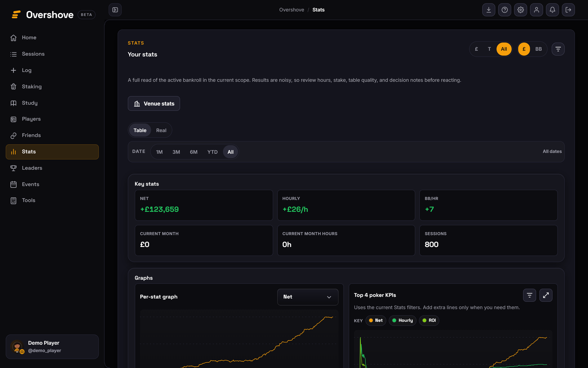Toggle the Net key line
The width and height of the screenshot is (588, 368).
pos(376,321)
